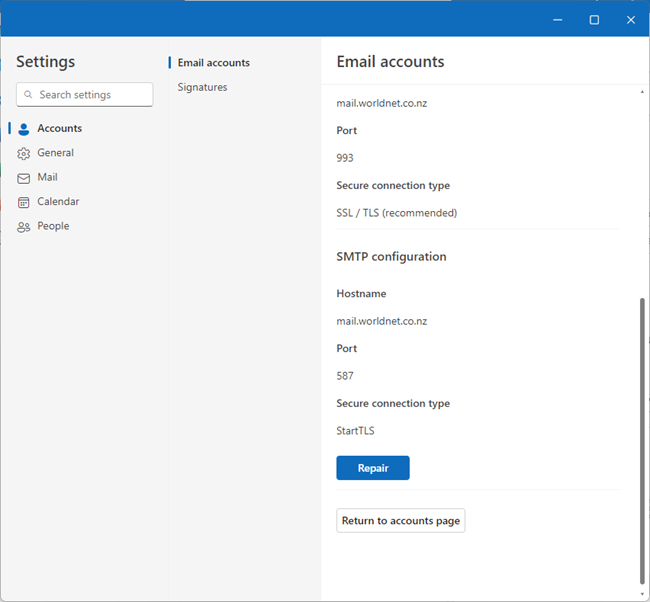Maximize the settings window
This screenshot has height=602, width=650.
point(594,19)
